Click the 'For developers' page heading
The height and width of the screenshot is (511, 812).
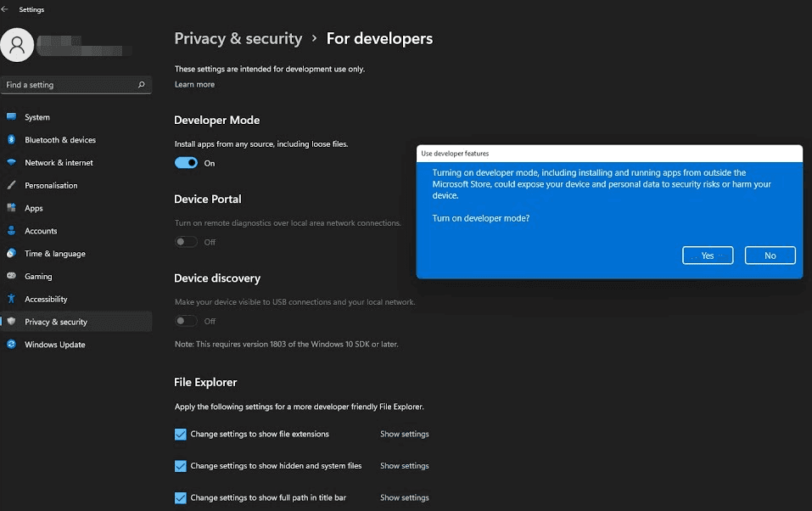click(x=379, y=39)
